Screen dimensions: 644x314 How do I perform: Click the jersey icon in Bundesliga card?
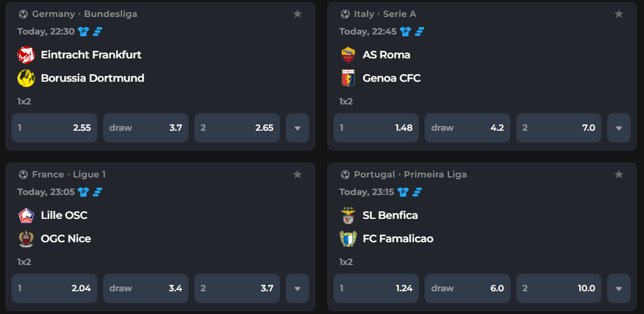pos(83,32)
